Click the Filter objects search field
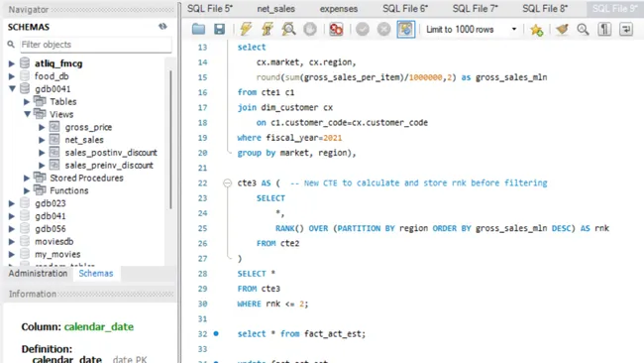This screenshot has height=363, width=644. pos(96,45)
